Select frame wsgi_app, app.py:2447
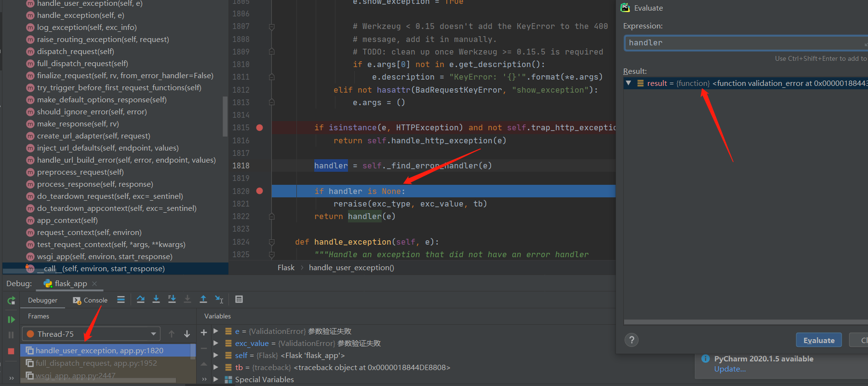This screenshot has height=386, width=868. coord(105,375)
